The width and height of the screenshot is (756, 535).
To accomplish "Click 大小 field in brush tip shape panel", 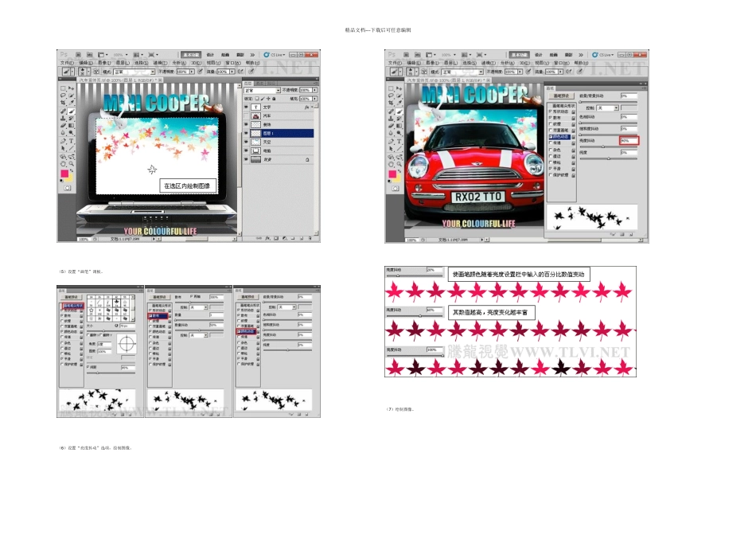I will 127,326.
